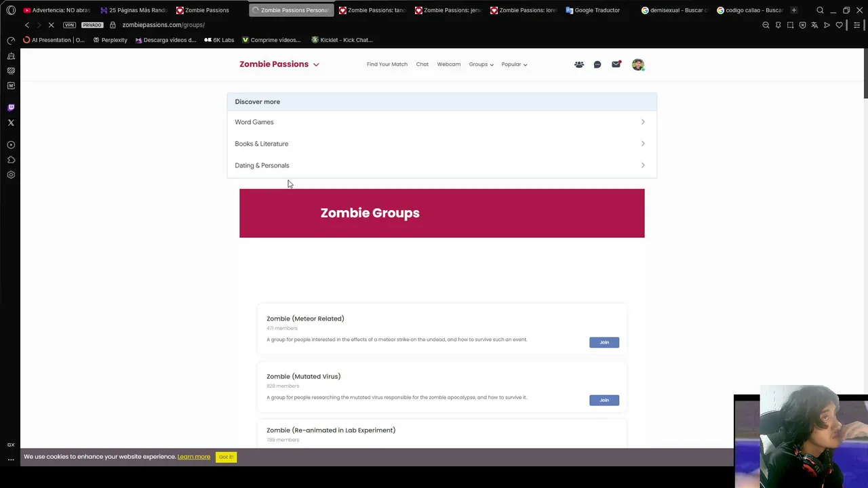
Task: Expand the Groups dropdown menu
Action: (481, 64)
